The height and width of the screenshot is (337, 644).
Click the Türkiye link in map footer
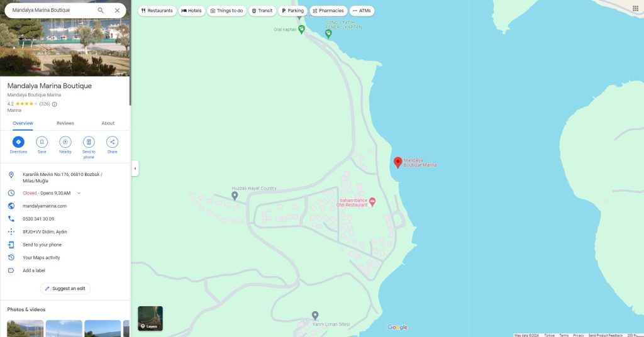pos(550,335)
